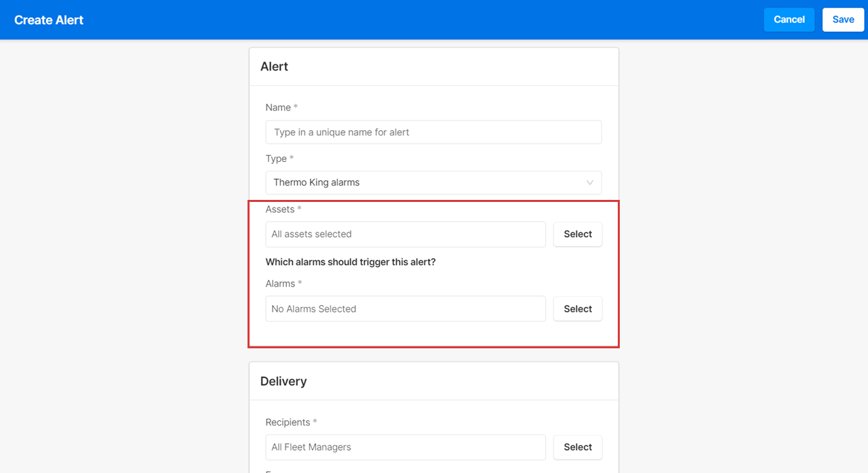Viewport: 868px width, 473px height.
Task: Click the All assets selected field
Action: click(405, 234)
